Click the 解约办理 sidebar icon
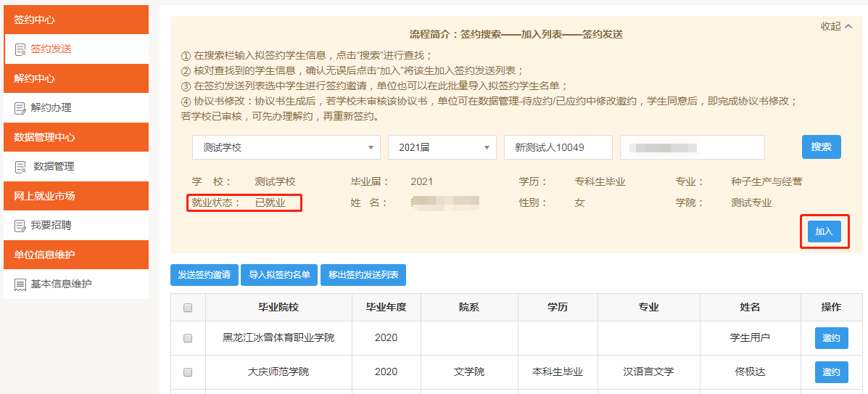The width and height of the screenshot is (868, 394). click(20, 108)
